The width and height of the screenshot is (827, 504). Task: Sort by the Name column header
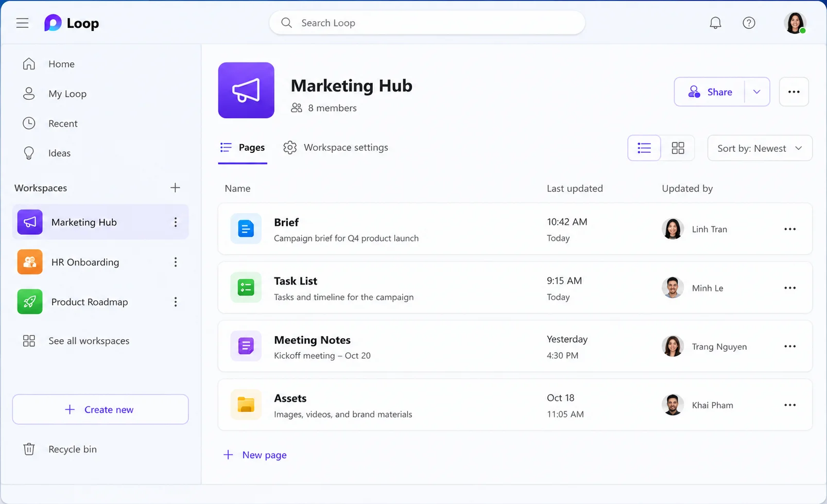click(x=237, y=188)
